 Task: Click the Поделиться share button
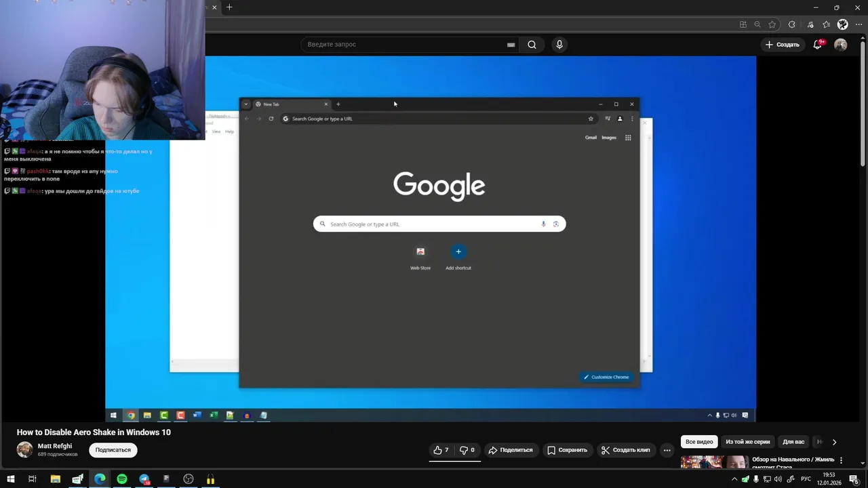[511, 450]
